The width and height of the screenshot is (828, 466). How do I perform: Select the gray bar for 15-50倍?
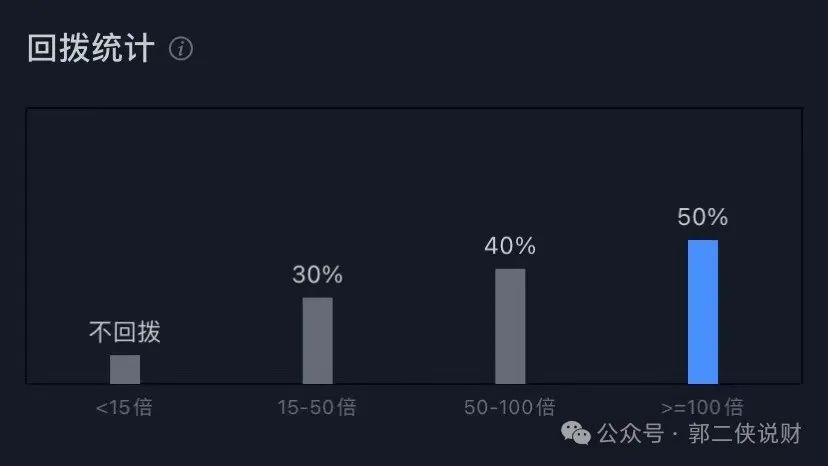[x=318, y=340]
